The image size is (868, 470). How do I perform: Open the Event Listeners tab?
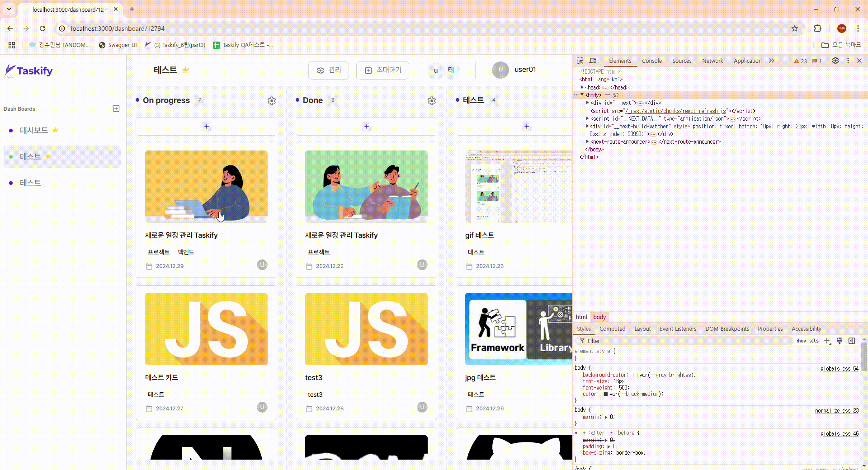click(678, 329)
